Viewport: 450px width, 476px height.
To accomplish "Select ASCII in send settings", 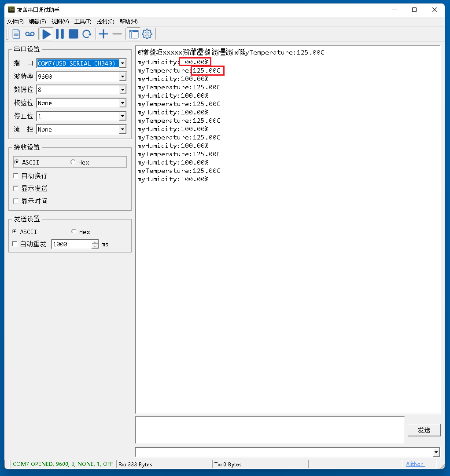I will click(x=24, y=232).
